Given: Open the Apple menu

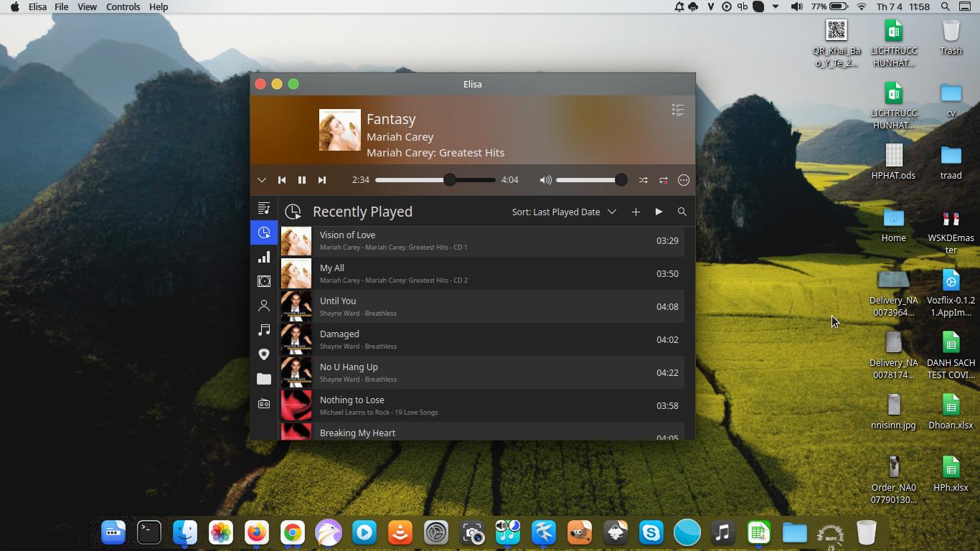Looking at the screenshot, I should pos(14,6).
